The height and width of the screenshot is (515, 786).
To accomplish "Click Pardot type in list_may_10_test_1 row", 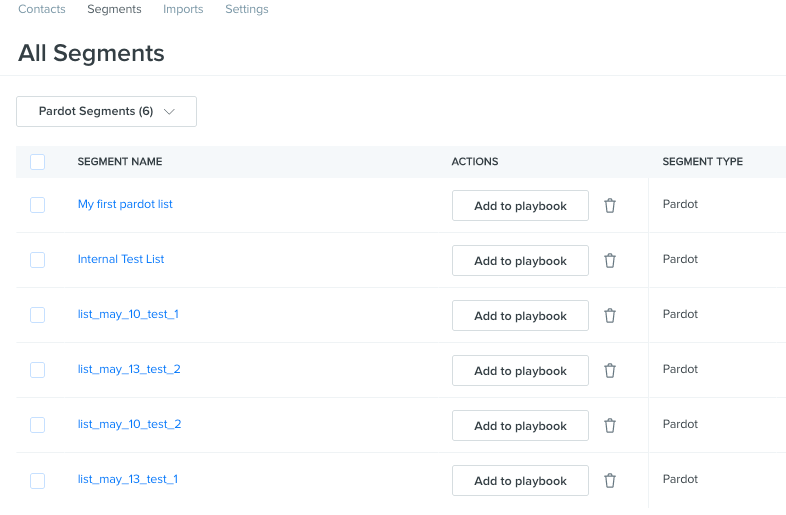I will point(680,314).
